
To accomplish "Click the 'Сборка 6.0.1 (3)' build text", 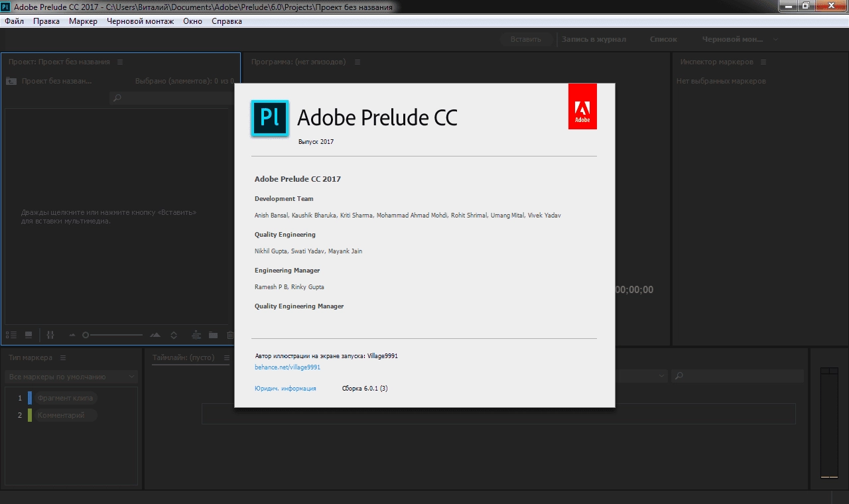I will (365, 389).
